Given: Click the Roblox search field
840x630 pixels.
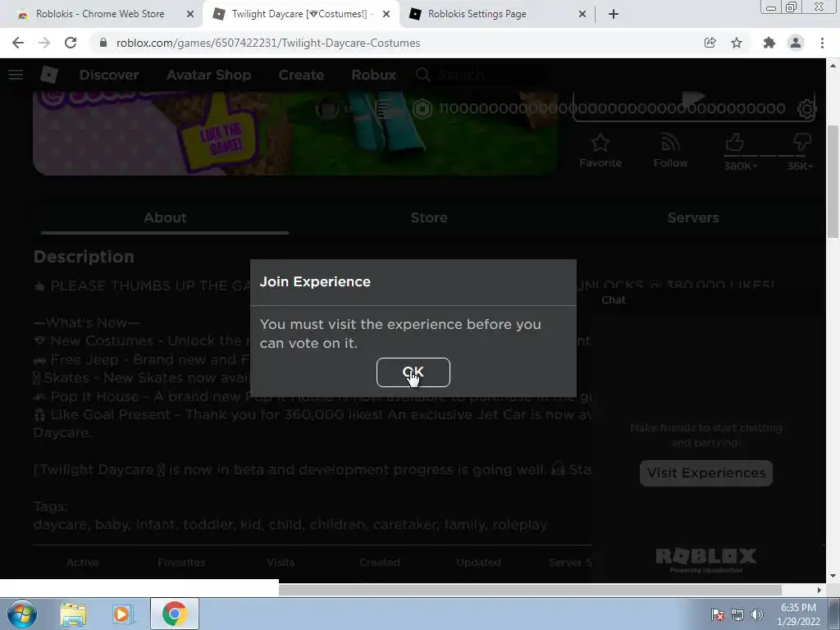Looking at the screenshot, I should [482, 75].
